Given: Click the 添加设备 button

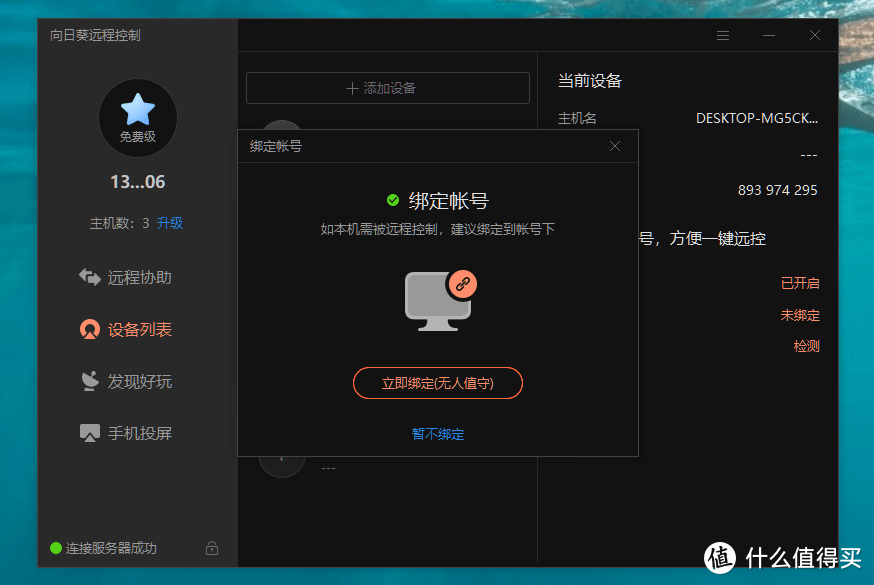Looking at the screenshot, I should coord(388,88).
